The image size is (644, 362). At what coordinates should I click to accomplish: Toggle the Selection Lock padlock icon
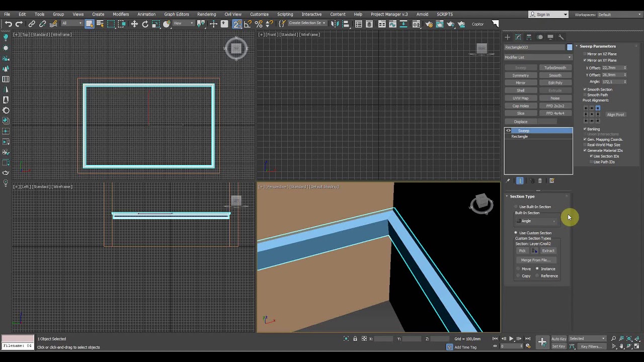pyautogui.click(x=355, y=339)
